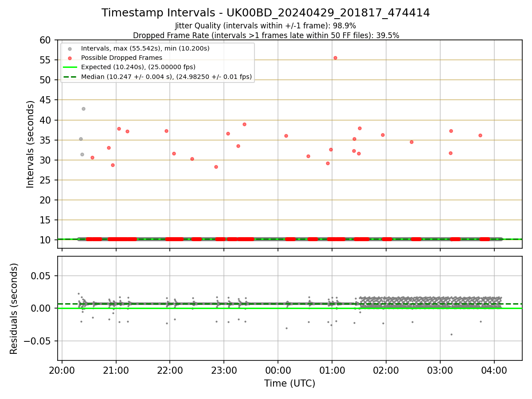Select the 'Jitter Quality' subtitle line
This screenshot has height=399, width=532.
tap(266, 26)
